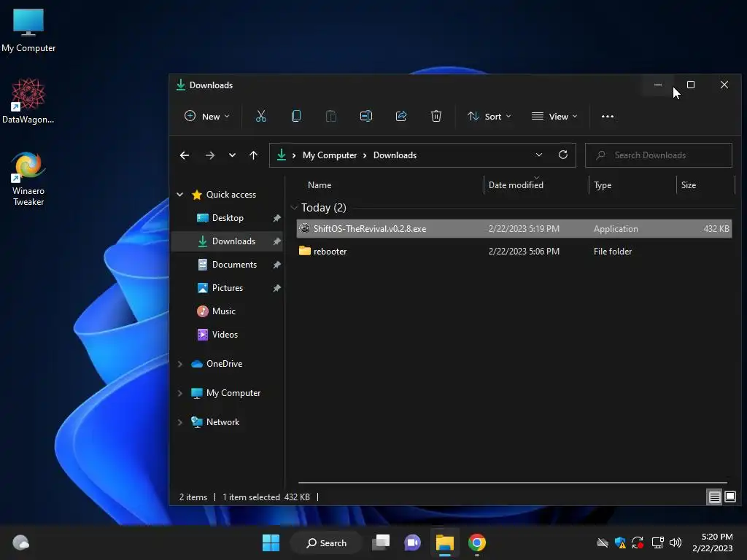Click the Share icon in toolbar
Image resolution: width=747 pixels, height=560 pixels.
point(401,116)
